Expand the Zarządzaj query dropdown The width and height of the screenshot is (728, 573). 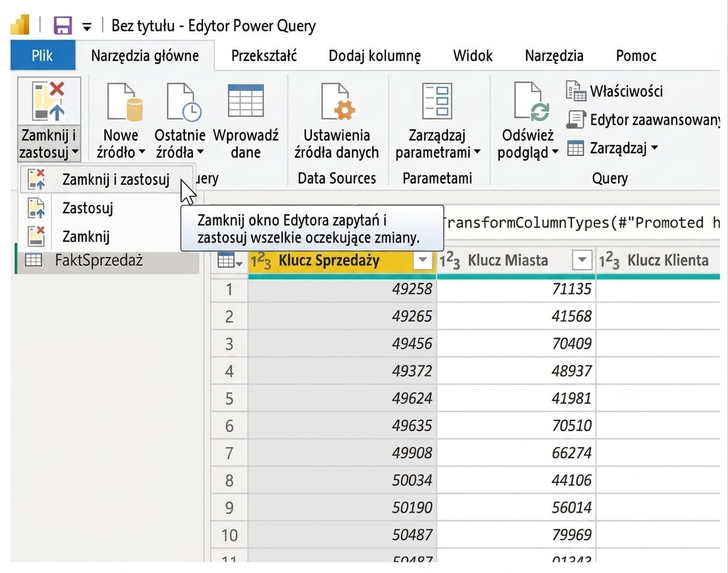[x=654, y=148]
